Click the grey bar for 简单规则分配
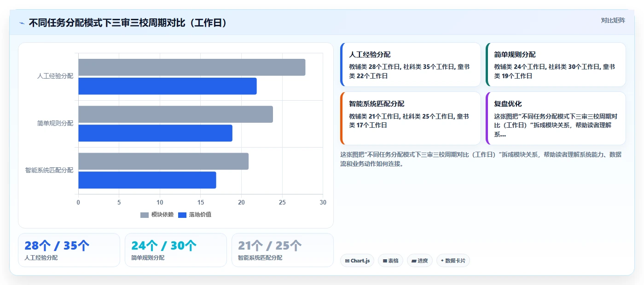The height and width of the screenshot is (285, 644). 175,114
